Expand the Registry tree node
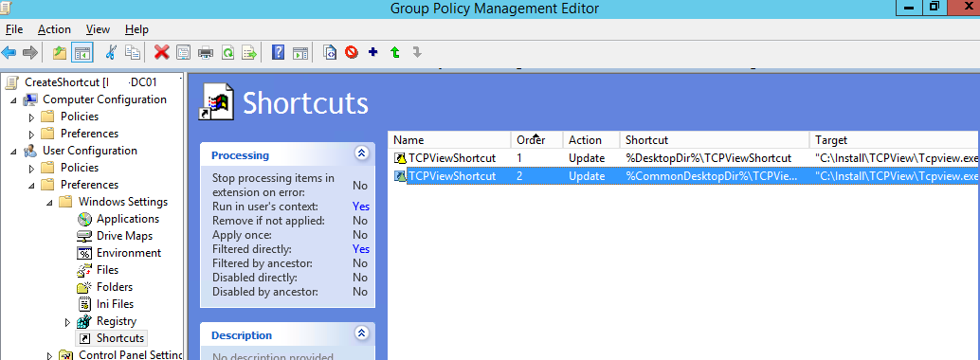The image size is (980, 360). (x=68, y=322)
